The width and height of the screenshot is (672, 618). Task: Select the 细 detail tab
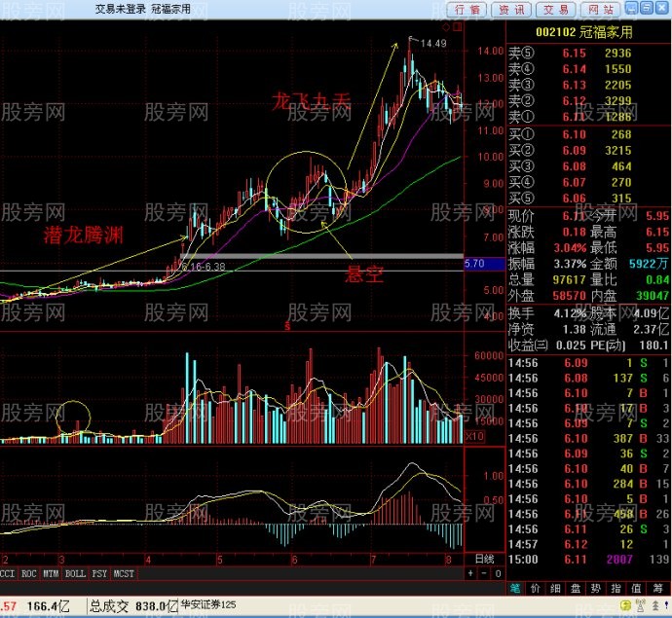tap(555, 589)
